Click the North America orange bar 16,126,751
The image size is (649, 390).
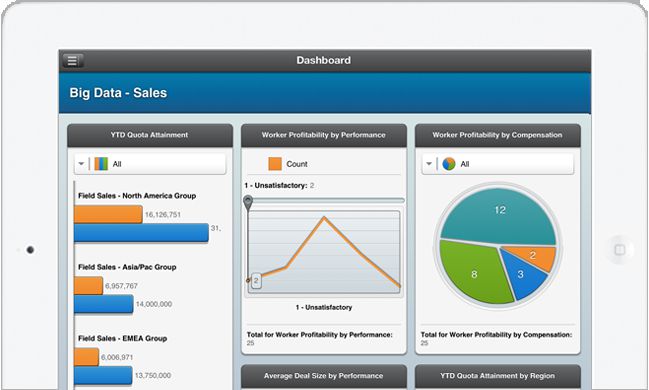108,214
